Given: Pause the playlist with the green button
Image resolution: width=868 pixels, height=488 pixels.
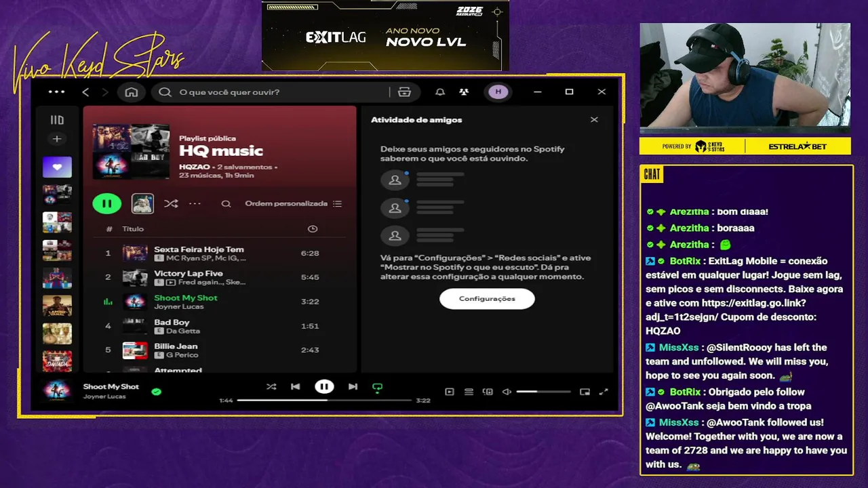Looking at the screenshot, I should (x=107, y=203).
